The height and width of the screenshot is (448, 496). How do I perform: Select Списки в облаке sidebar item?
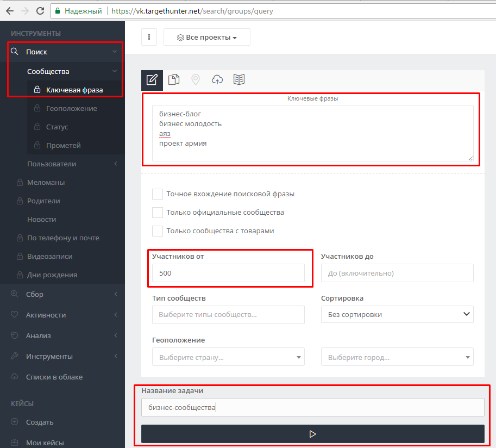pos(54,377)
